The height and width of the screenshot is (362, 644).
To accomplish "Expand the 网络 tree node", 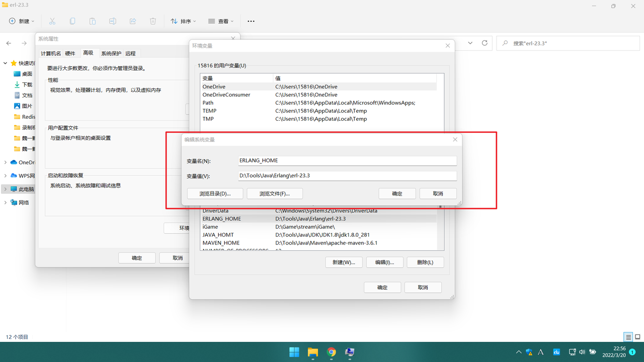I will 6,203.
